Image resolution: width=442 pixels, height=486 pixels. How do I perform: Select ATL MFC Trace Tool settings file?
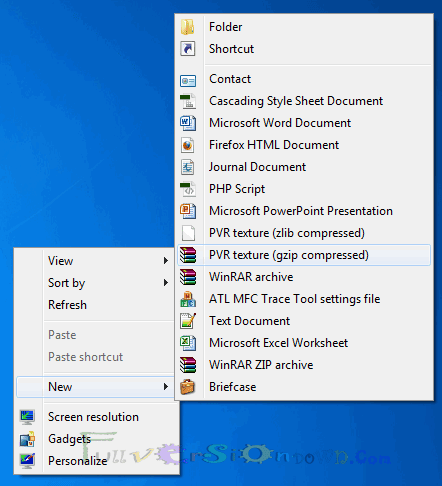point(304,299)
